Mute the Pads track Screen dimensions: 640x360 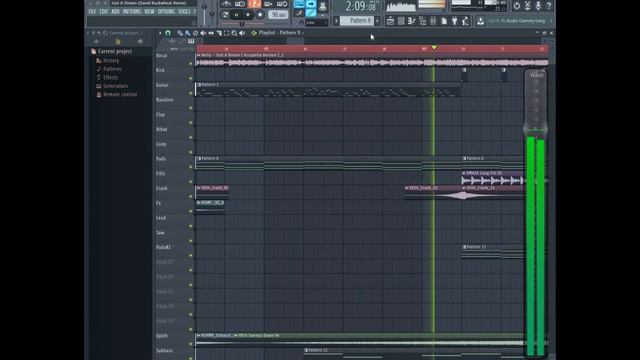[x=191, y=167]
